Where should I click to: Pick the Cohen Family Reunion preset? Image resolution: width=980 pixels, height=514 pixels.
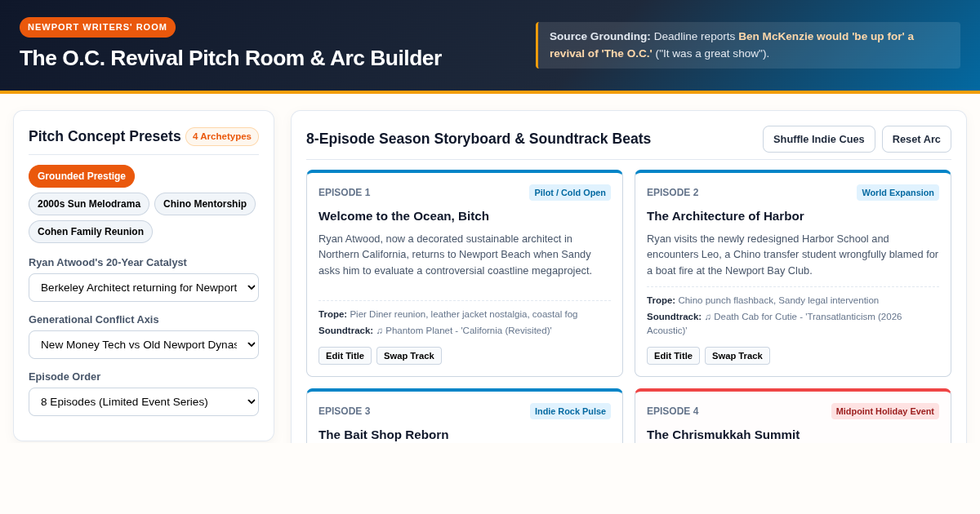(x=91, y=232)
